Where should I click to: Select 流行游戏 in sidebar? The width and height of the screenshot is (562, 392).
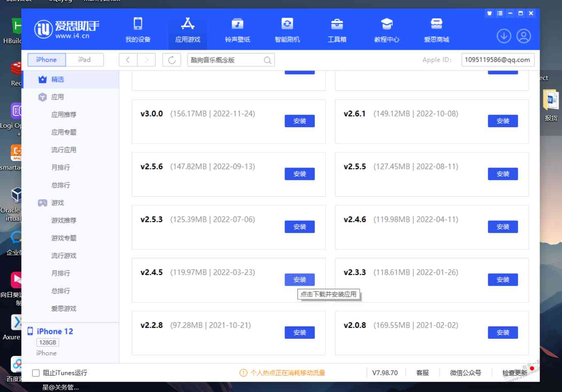(64, 256)
